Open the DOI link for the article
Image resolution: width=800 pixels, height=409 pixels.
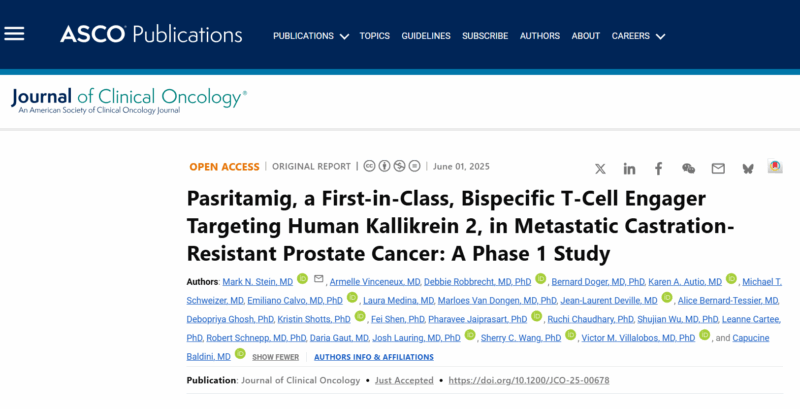point(529,380)
